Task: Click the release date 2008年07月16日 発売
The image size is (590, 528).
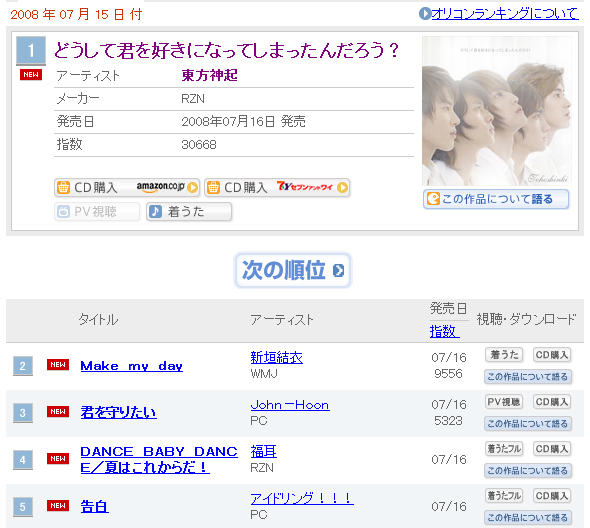Action: pyautogui.click(x=243, y=122)
